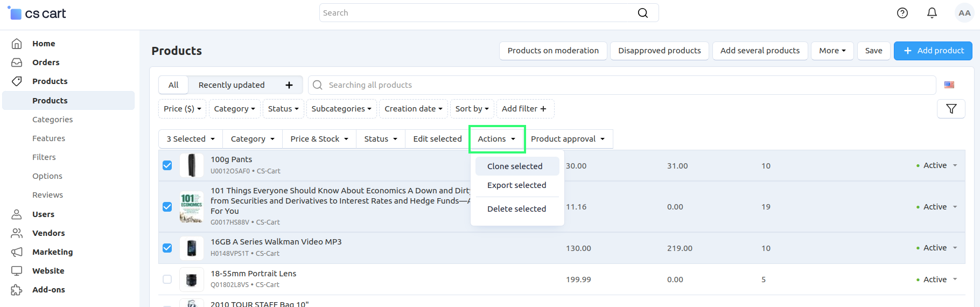The image size is (980, 307).
Task: Open the 18-55mm Portrait Lens thumbnail
Action: [x=191, y=280]
